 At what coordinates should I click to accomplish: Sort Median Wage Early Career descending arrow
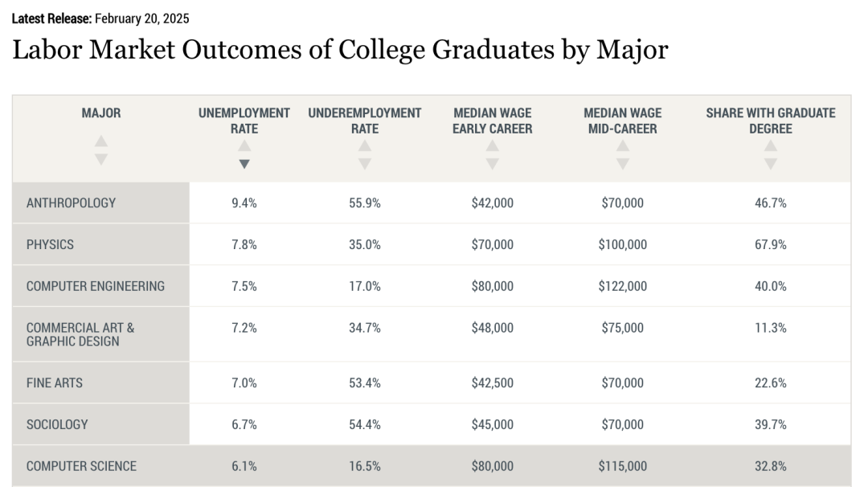tap(493, 164)
